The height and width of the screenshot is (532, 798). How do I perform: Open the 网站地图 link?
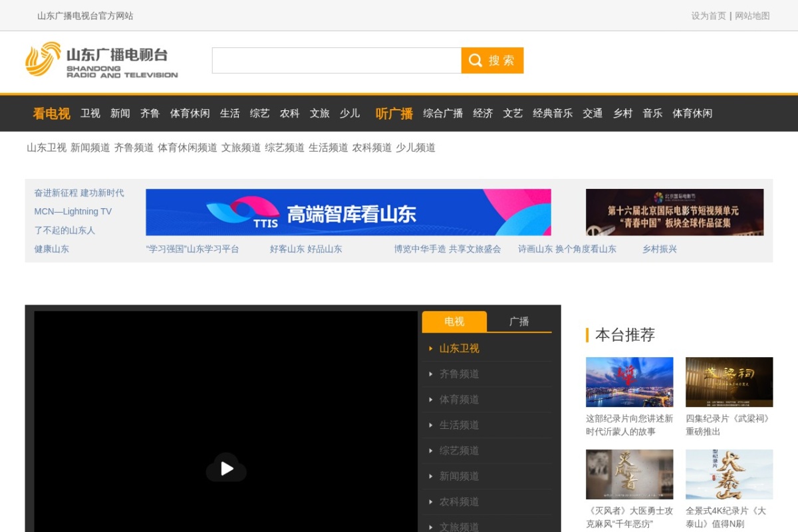[752, 16]
